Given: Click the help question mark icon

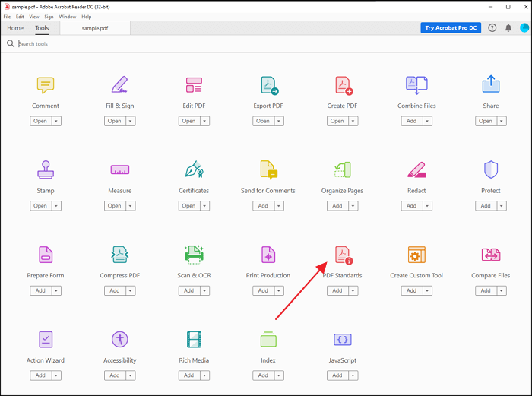Looking at the screenshot, I should click(x=492, y=28).
